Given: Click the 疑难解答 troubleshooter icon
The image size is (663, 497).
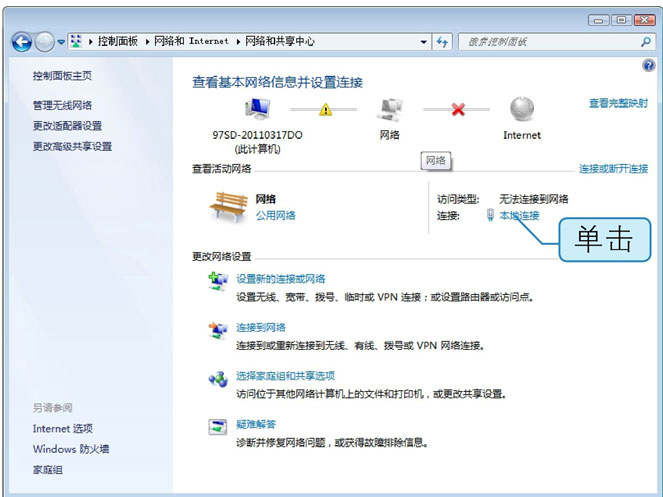Looking at the screenshot, I should coord(218,427).
